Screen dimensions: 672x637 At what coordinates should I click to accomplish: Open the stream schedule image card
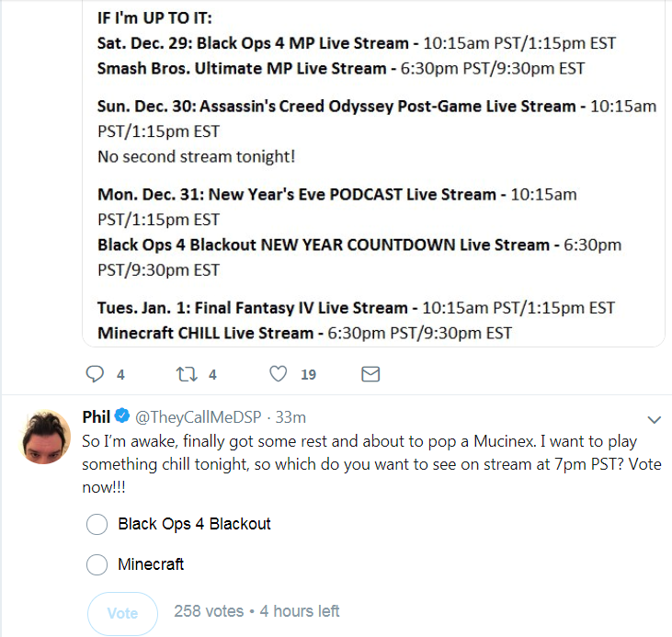click(x=373, y=172)
